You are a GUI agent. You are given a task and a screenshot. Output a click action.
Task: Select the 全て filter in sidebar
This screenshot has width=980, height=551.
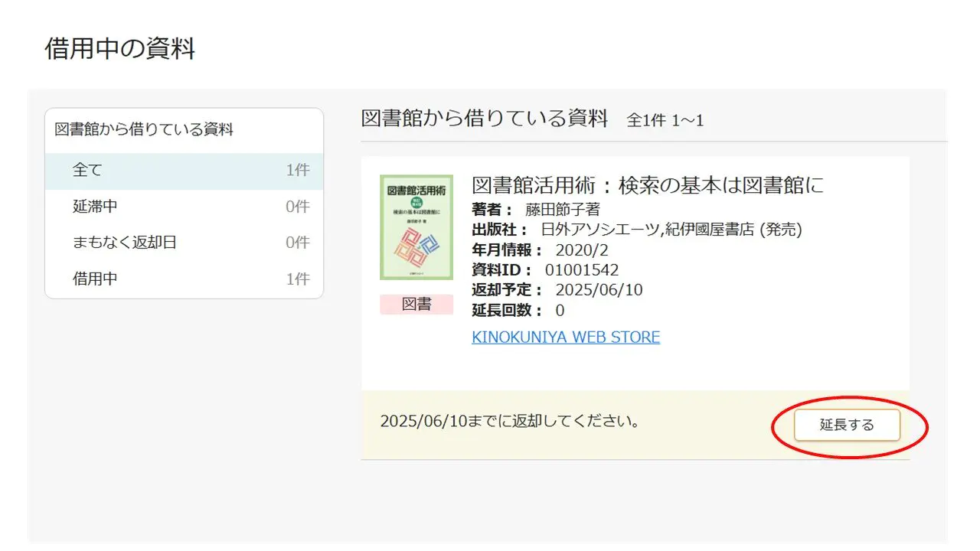(x=87, y=171)
